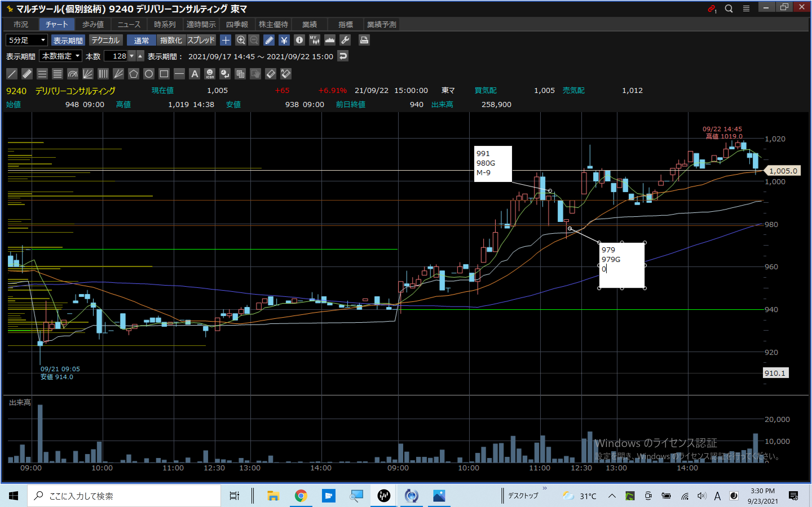Switch to the 歩み値 tab
The width and height of the screenshot is (812, 507).
[93, 25]
